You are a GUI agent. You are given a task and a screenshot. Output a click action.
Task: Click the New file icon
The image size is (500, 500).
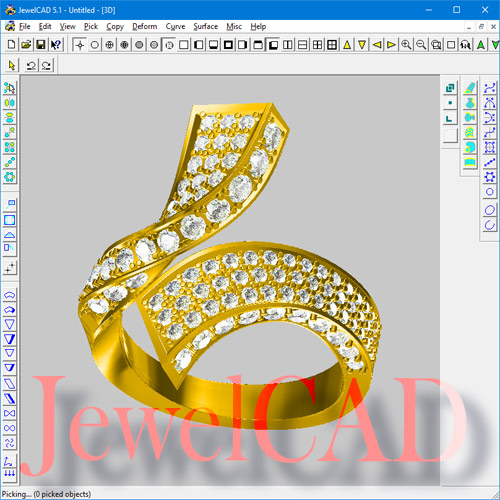[11, 44]
